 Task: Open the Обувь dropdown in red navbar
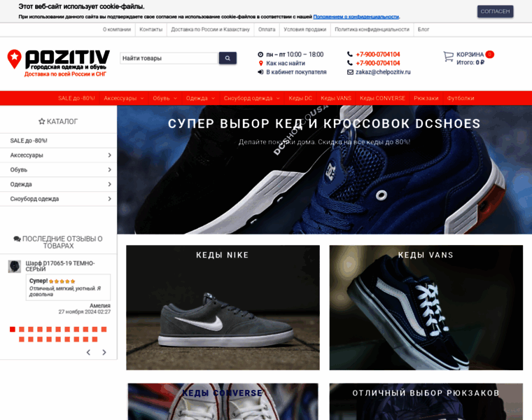(x=165, y=98)
